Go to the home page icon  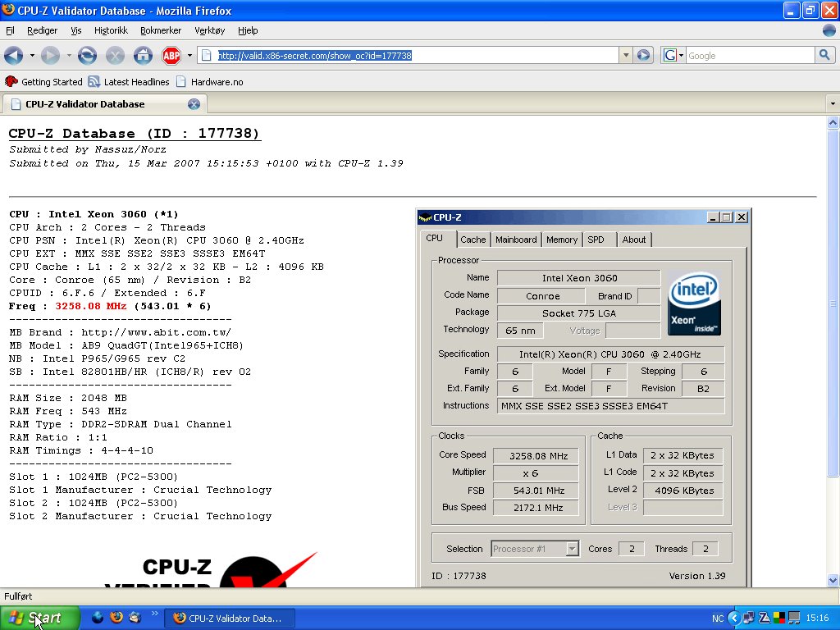click(143, 55)
